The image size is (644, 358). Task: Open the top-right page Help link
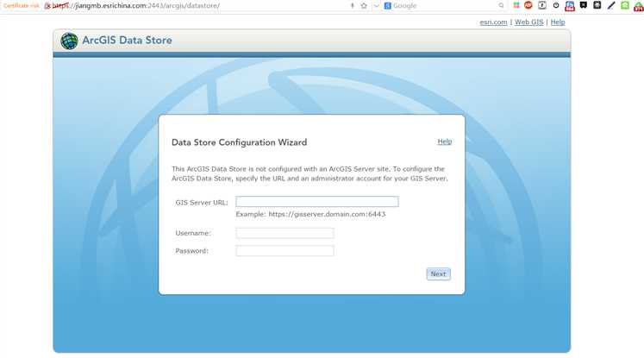[x=558, y=22]
